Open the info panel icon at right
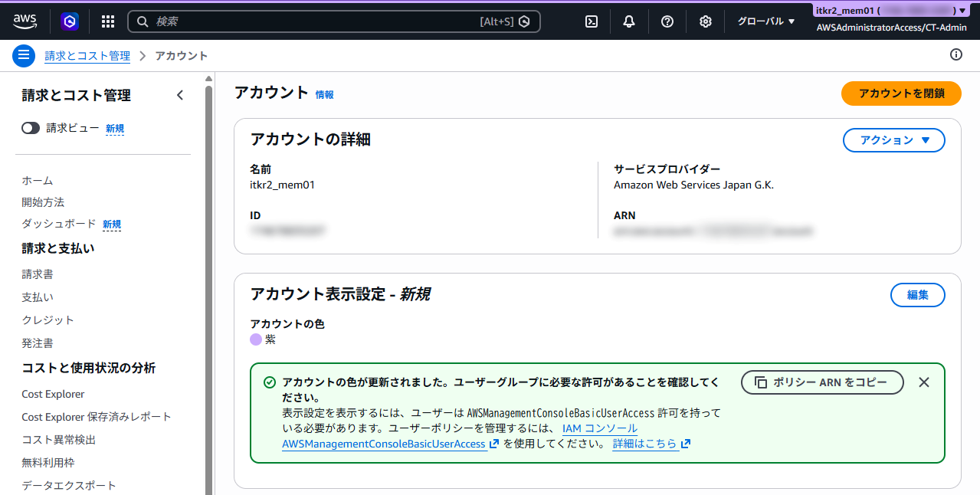The width and height of the screenshot is (980, 495). [955, 54]
